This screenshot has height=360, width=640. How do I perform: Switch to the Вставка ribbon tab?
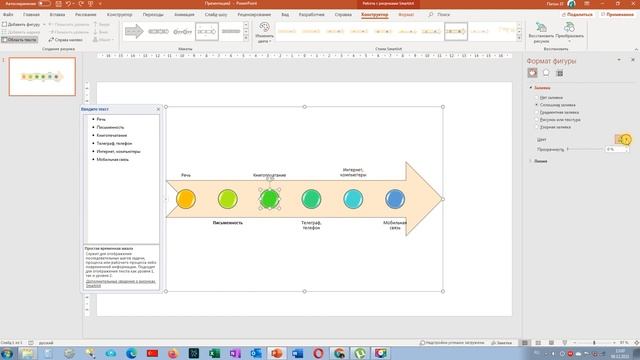click(57, 15)
